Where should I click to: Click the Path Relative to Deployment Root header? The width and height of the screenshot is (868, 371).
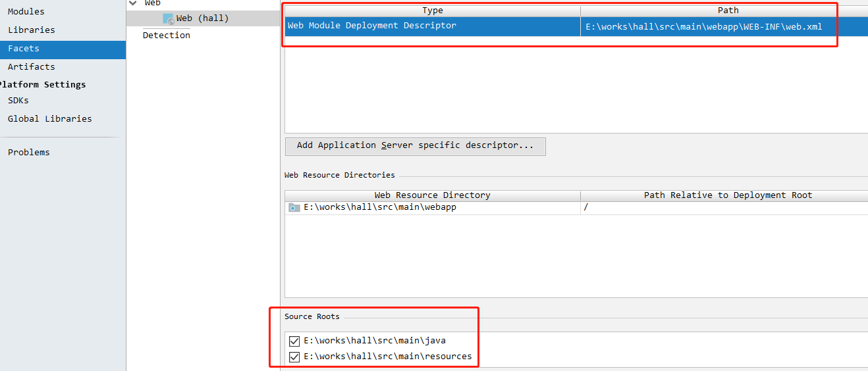[x=728, y=195]
